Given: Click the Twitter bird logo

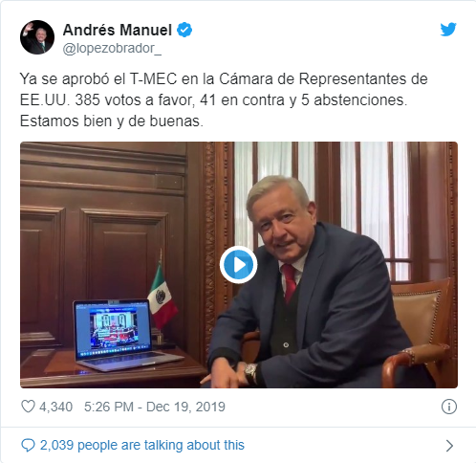Looking at the screenshot, I should click(x=448, y=30).
